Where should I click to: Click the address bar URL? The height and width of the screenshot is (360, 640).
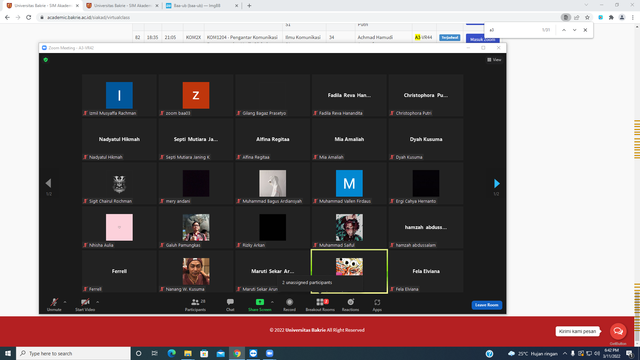click(88, 18)
